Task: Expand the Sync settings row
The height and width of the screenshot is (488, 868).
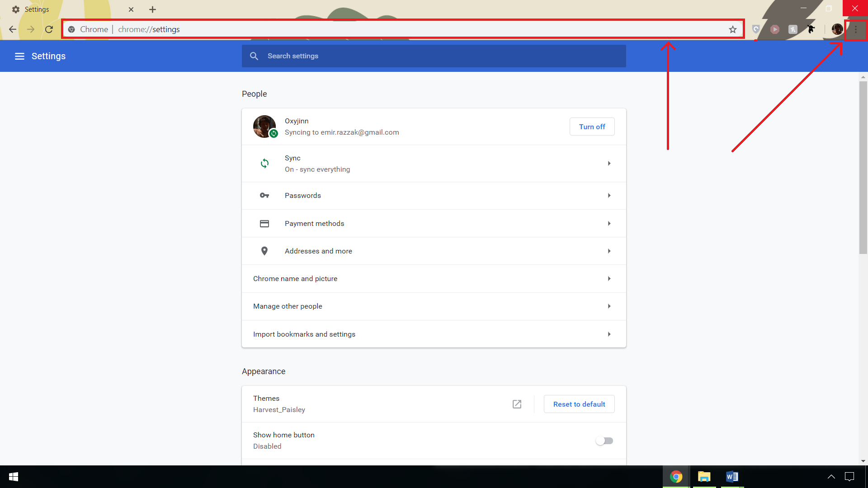Action: click(x=434, y=164)
